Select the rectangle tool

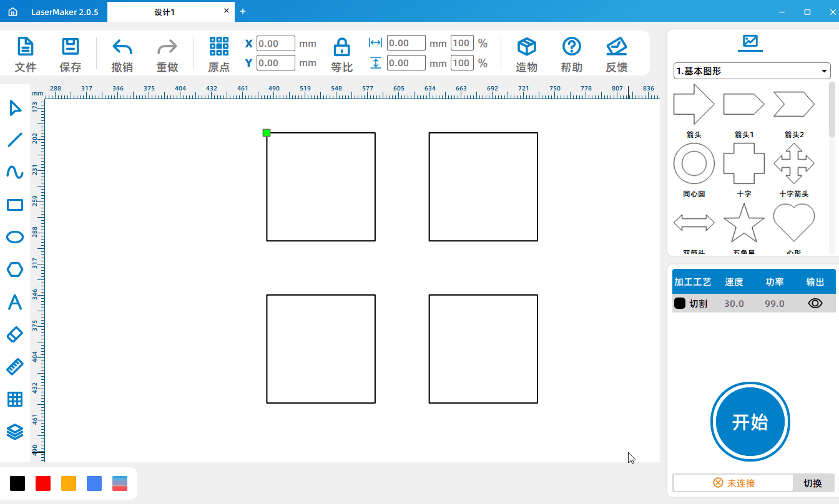tap(15, 205)
